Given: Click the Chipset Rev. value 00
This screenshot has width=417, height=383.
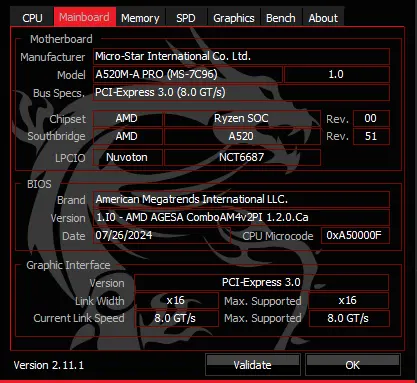Looking at the screenshot, I should (x=371, y=118).
